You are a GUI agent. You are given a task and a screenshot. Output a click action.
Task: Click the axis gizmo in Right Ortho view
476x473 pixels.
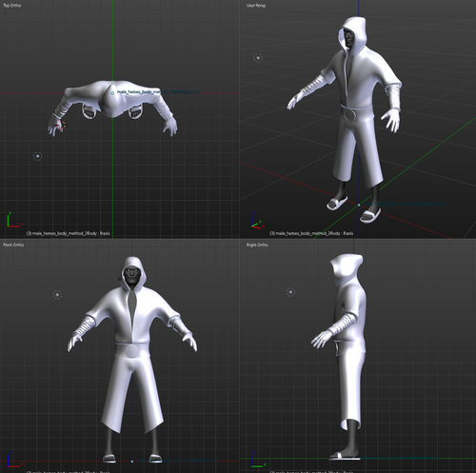[258, 460]
